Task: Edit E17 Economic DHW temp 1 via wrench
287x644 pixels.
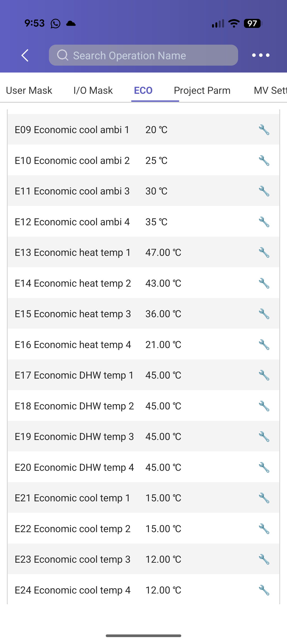Action: (x=264, y=375)
